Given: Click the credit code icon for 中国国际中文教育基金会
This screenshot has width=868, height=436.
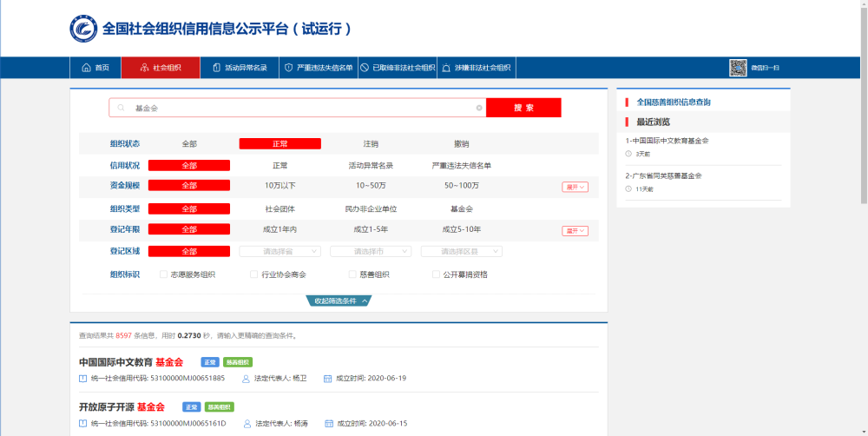Looking at the screenshot, I should click(x=83, y=379).
